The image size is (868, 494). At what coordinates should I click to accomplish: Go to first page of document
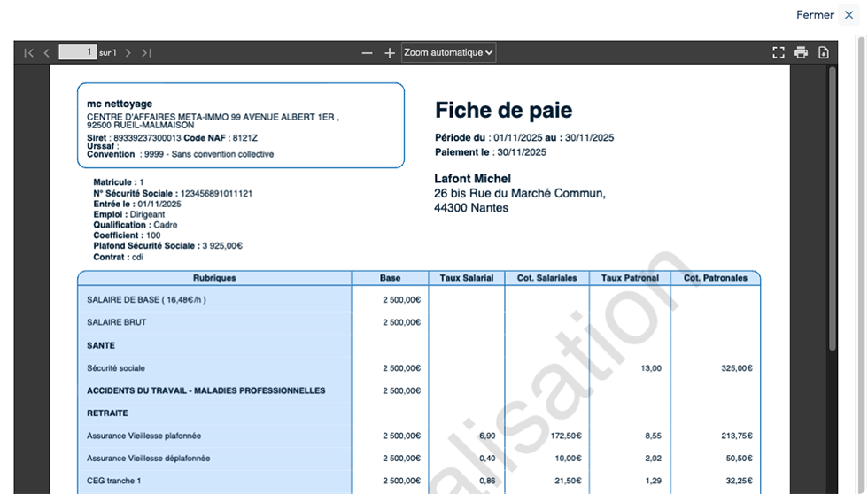point(28,52)
